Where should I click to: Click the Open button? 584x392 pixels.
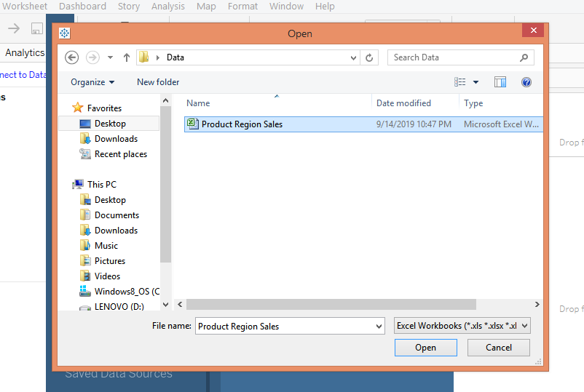(426, 348)
